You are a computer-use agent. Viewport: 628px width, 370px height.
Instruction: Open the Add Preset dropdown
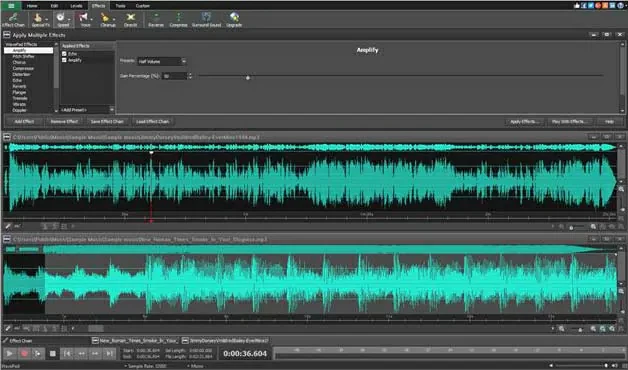87,110
